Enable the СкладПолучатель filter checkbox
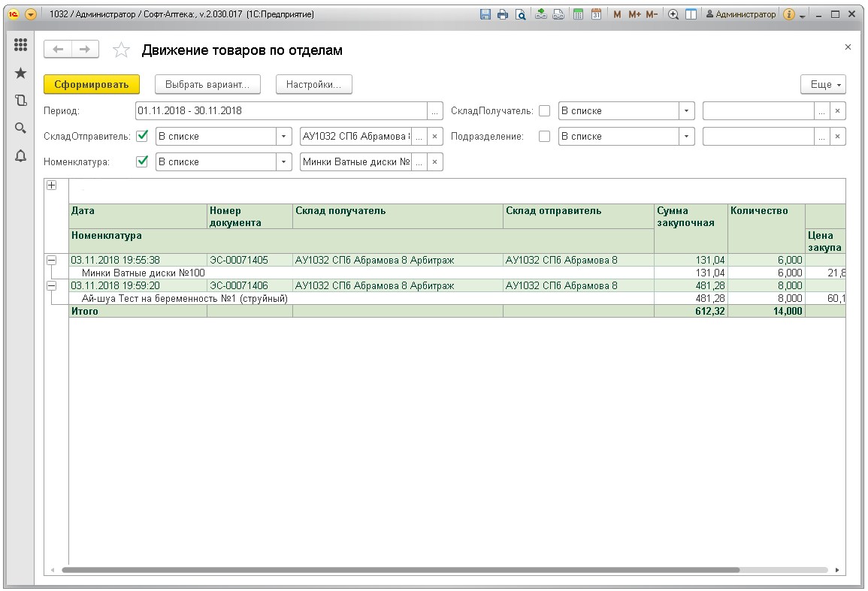Image resolution: width=868 pixels, height=591 pixels. (545, 110)
